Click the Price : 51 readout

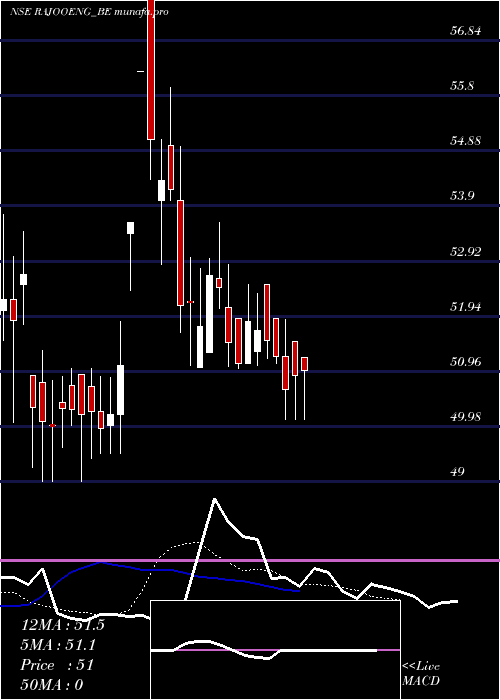57,664
